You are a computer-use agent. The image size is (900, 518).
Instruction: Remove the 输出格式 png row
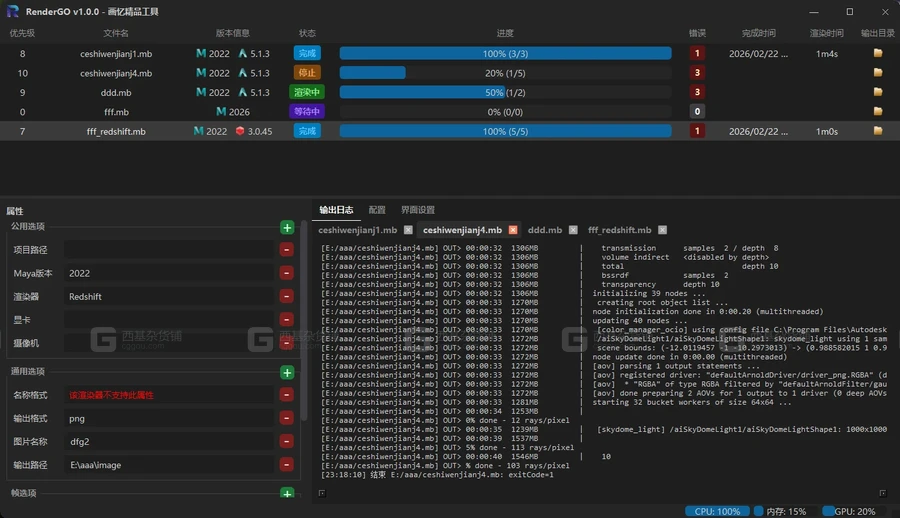[286, 418]
